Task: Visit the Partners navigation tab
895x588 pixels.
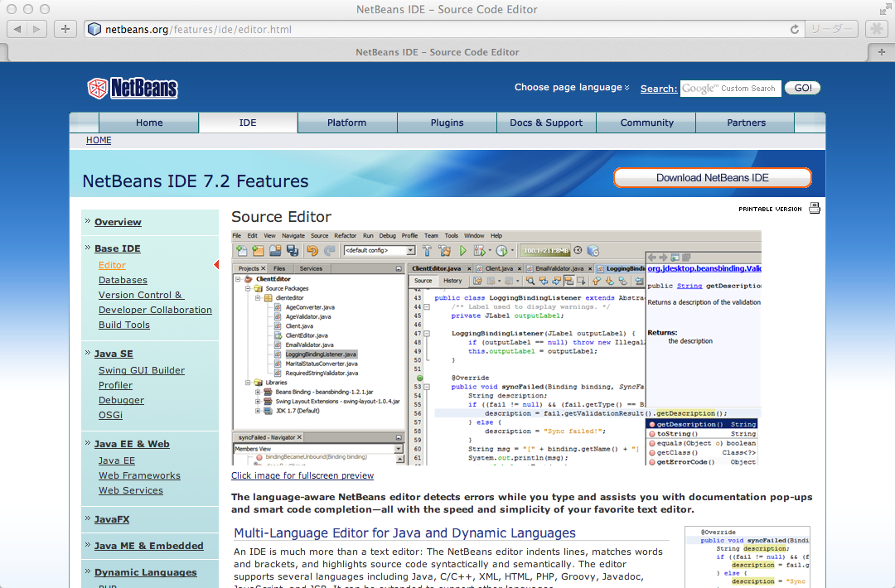Action: point(746,123)
